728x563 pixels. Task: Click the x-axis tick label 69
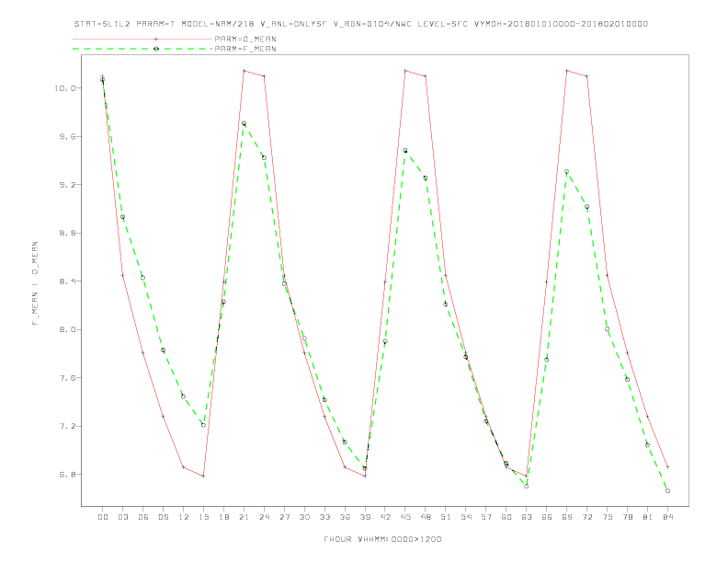click(x=567, y=517)
